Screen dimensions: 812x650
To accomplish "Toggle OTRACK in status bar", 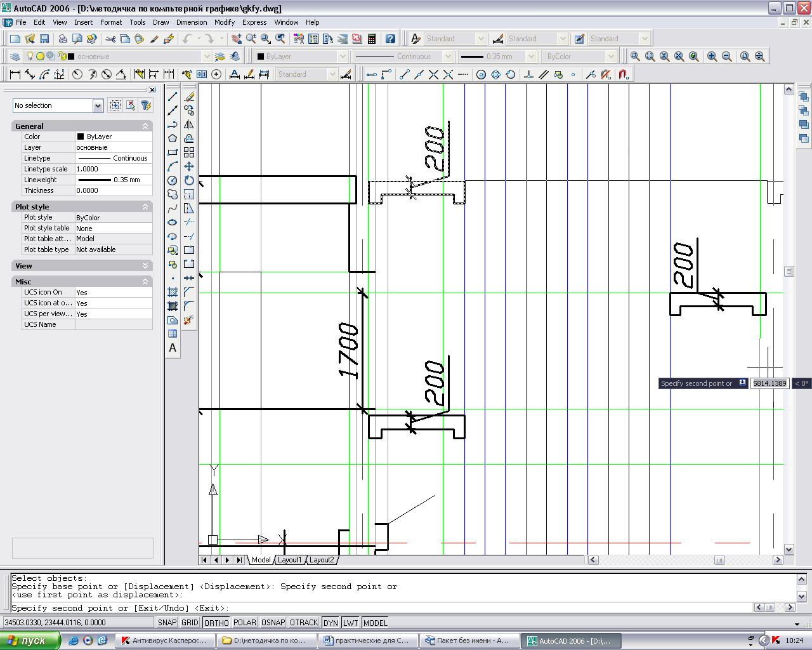I will (x=304, y=623).
